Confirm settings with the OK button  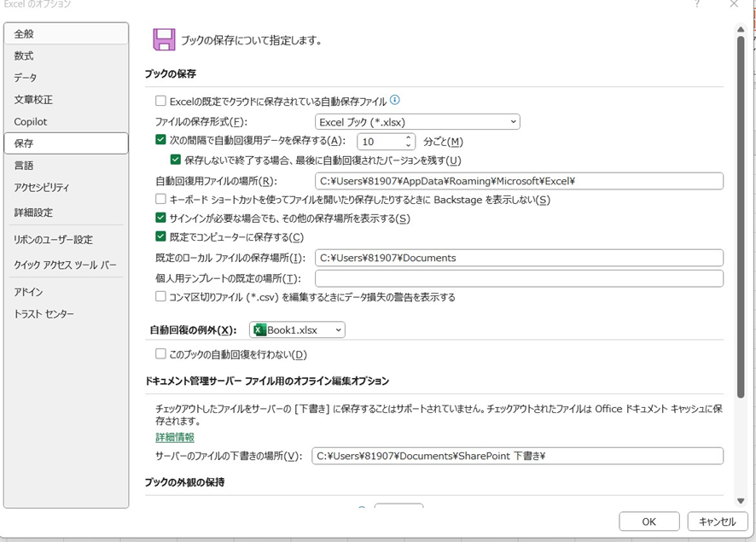(649, 522)
